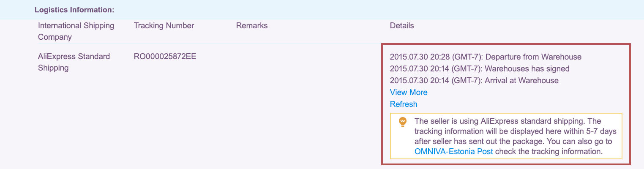
Task: Select the Arrival at Warehouse entry
Action: pyautogui.click(x=521, y=80)
